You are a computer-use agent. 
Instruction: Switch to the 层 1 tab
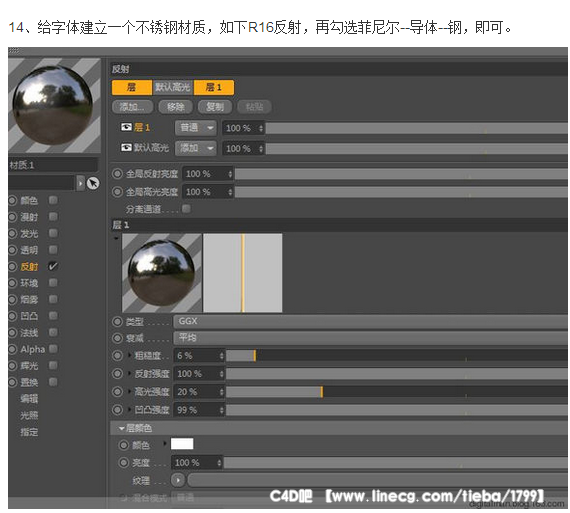tap(214, 87)
